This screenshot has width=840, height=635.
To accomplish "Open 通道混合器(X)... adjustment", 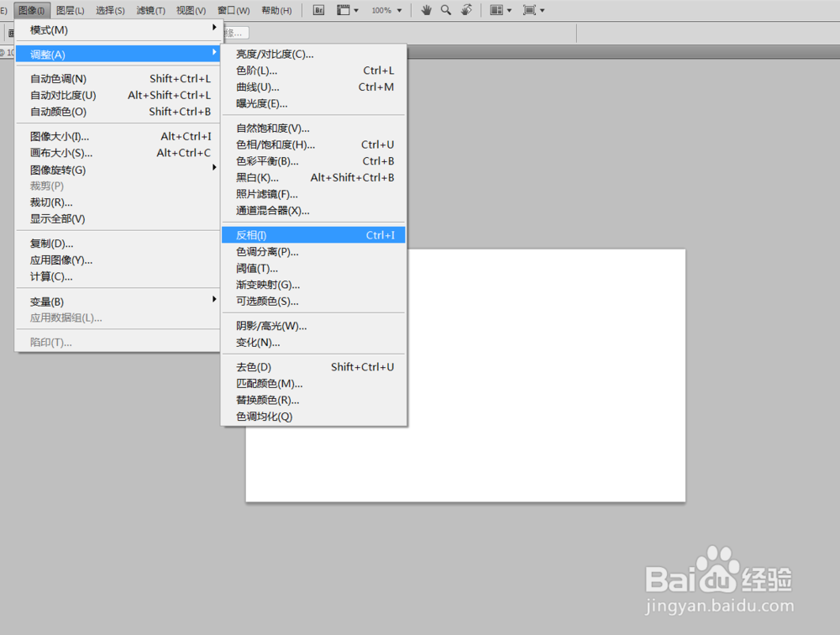I will (313, 211).
